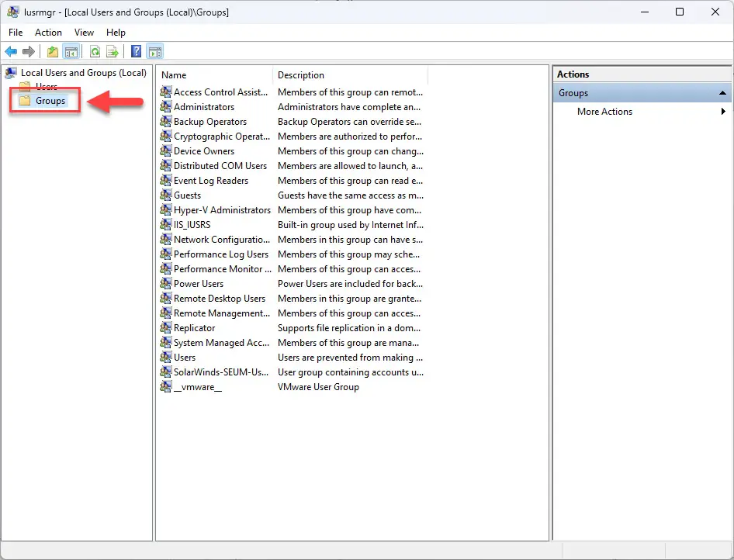Image resolution: width=734 pixels, height=560 pixels.
Task: Select the Groups node in the tree
Action: (50, 101)
